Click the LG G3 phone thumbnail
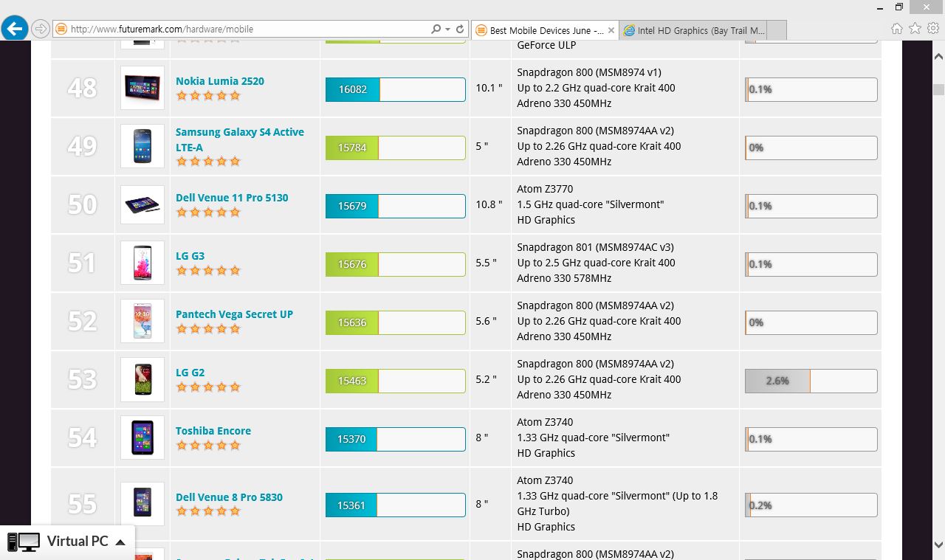This screenshot has height=560, width=945. coord(142,263)
